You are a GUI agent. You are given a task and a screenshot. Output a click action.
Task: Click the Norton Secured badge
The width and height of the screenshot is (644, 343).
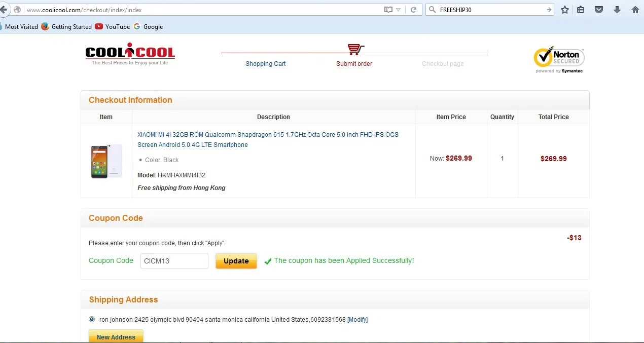click(559, 60)
